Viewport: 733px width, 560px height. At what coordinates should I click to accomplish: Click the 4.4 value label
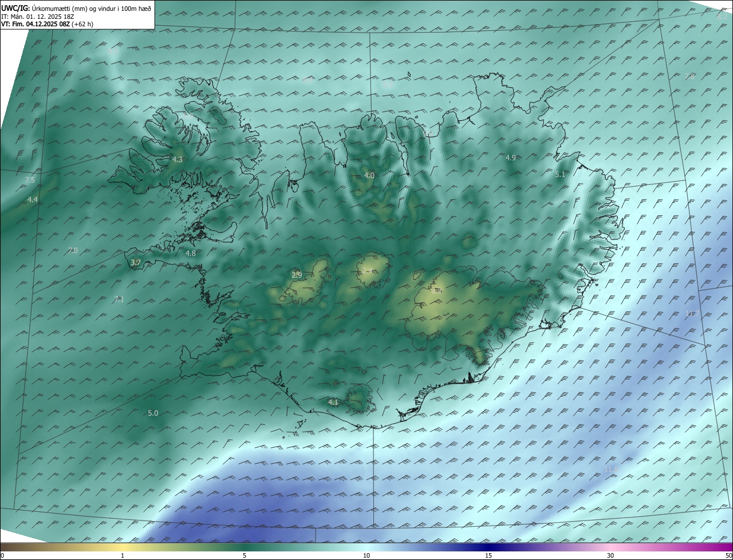tap(33, 199)
